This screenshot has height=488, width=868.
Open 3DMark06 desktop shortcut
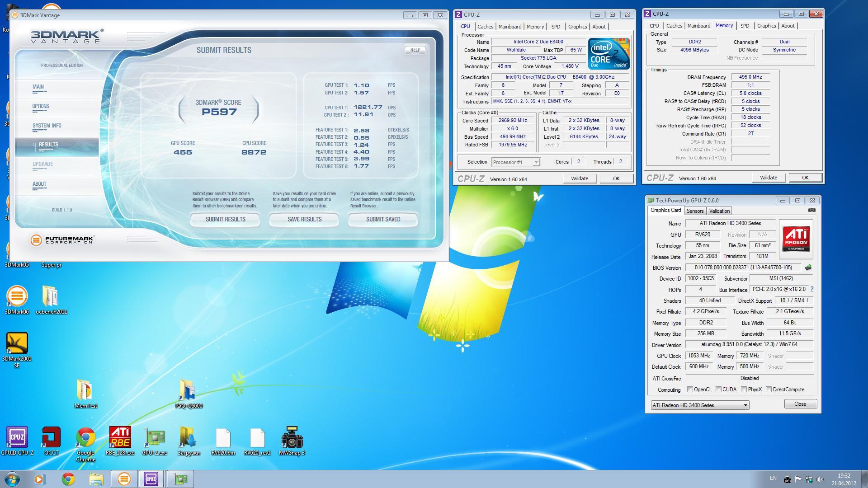[x=17, y=300]
